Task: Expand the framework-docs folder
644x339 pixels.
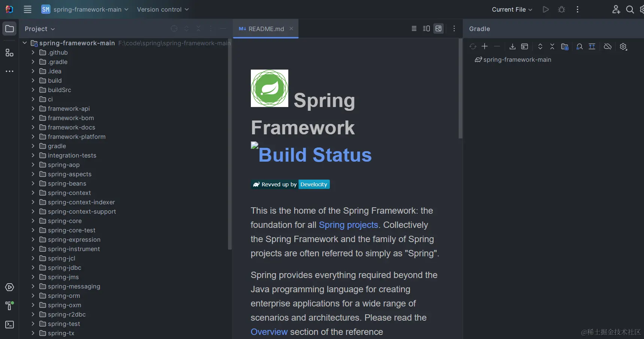Action: [33, 127]
